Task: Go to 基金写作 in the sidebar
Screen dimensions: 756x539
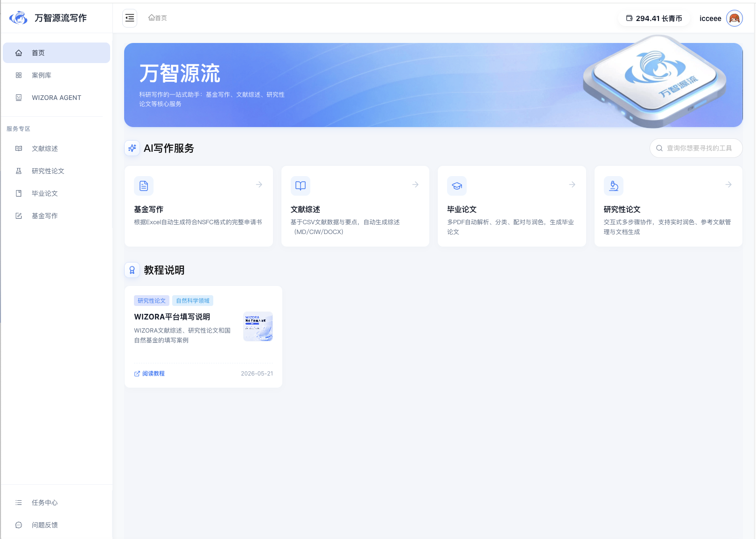Action: click(56, 216)
